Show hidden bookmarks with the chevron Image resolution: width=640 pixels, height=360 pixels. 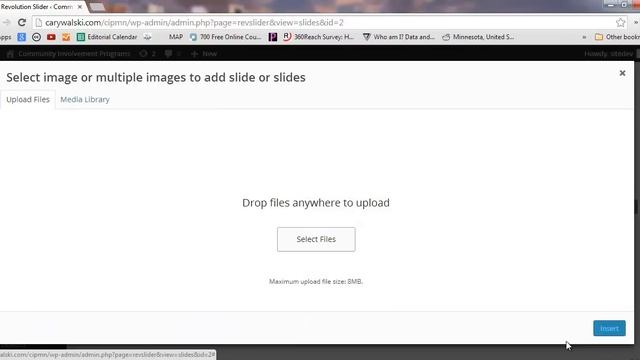click(x=584, y=37)
